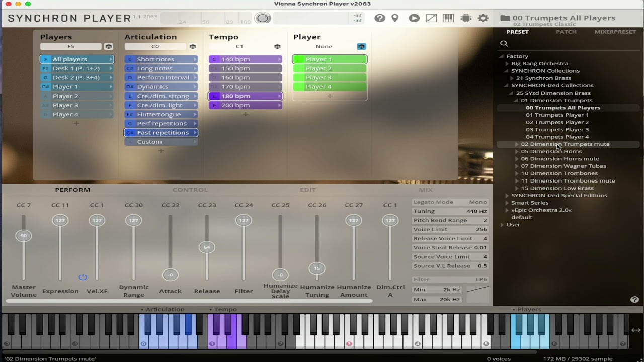Switch to the EDIT tab
Viewport: 644px width, 362px height.
point(308,190)
